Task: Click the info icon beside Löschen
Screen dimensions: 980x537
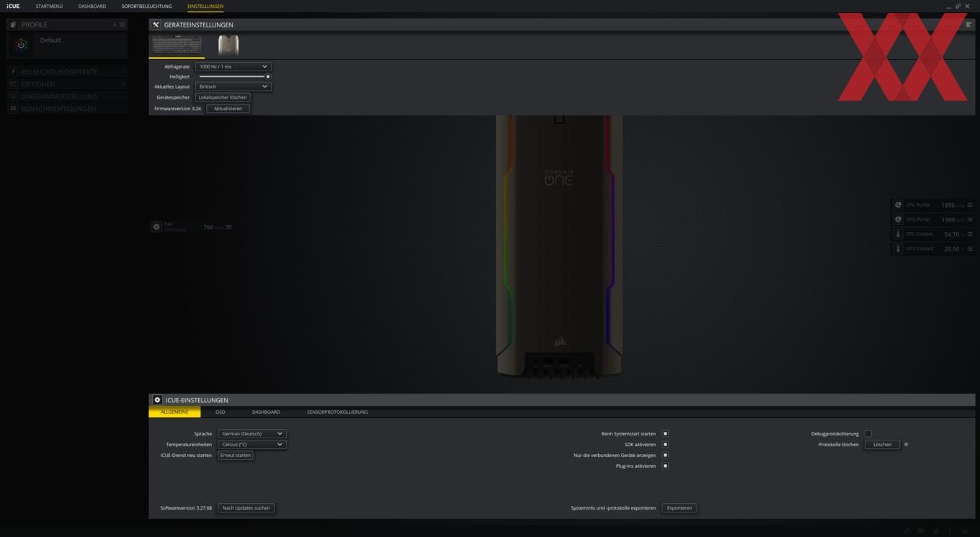Action: click(906, 445)
